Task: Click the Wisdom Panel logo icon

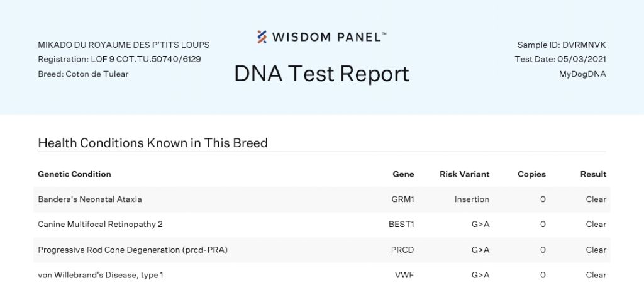Action: (262, 37)
